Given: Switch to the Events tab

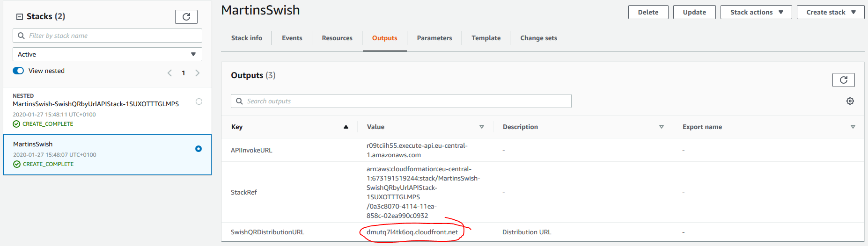Looking at the screenshot, I should point(292,38).
